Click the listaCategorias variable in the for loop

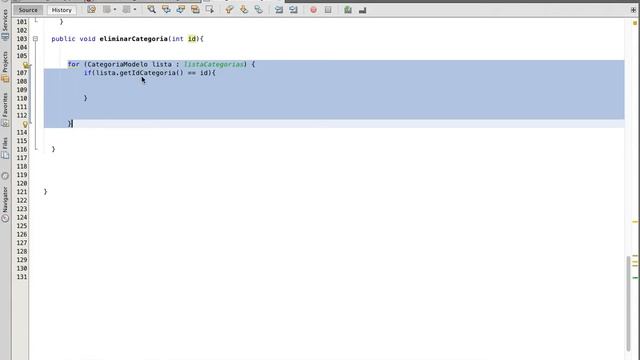tap(213, 64)
